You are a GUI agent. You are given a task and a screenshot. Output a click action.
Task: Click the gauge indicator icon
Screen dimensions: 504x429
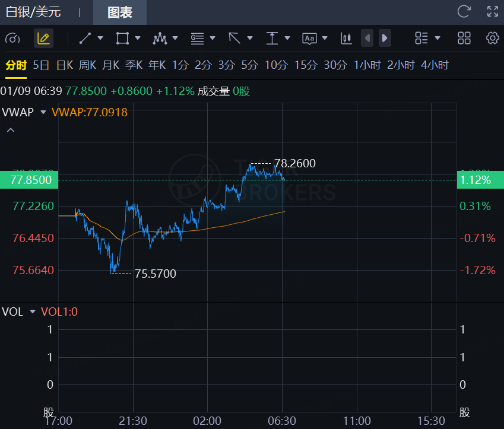12,39
